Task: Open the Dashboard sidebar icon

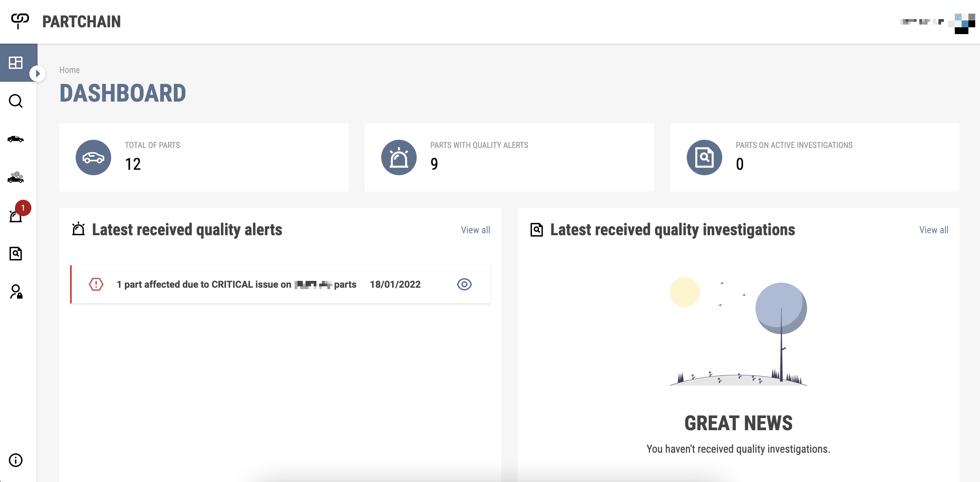Action: pyautogui.click(x=16, y=62)
